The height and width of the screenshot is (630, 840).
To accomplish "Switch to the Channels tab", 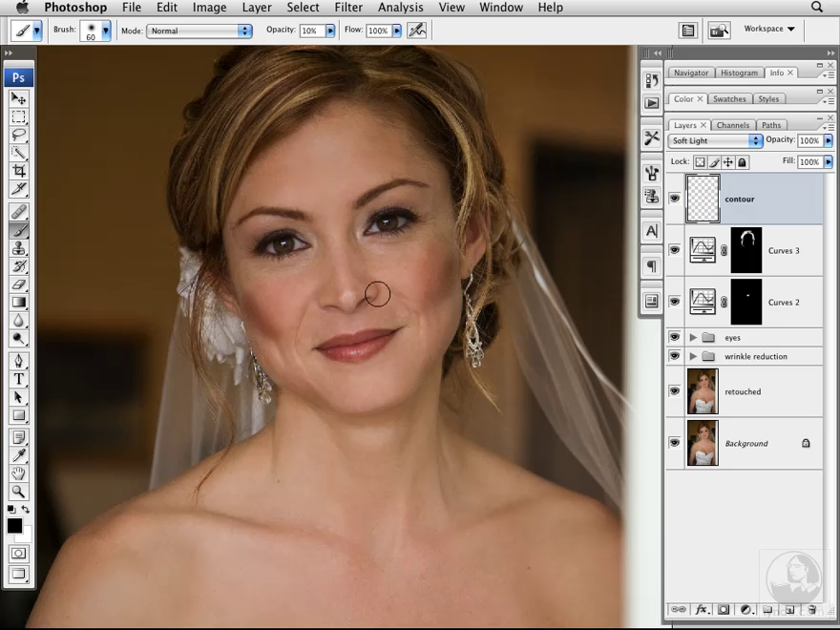I will pyautogui.click(x=732, y=125).
